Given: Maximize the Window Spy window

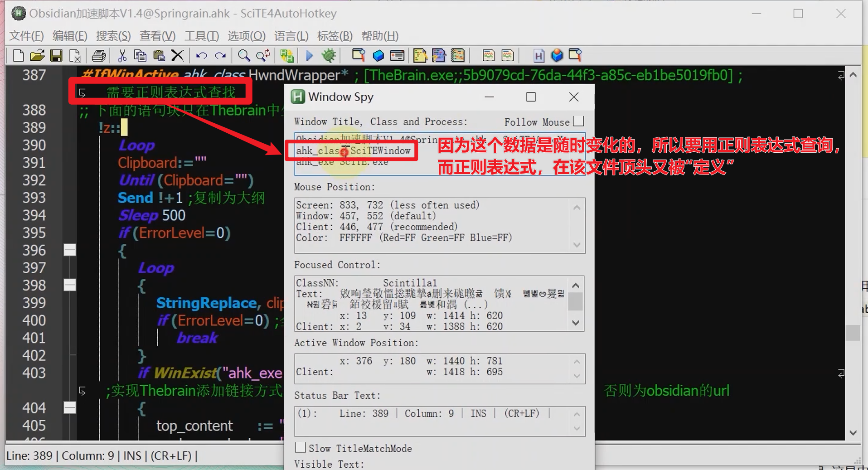Looking at the screenshot, I should click(531, 97).
